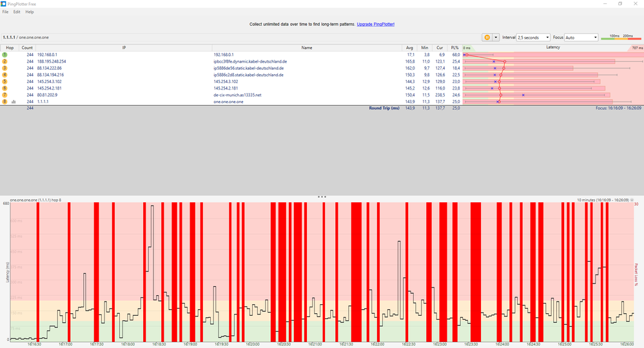Click the 16:23:00 timeline marker
The image size is (644, 348).
(x=439, y=344)
